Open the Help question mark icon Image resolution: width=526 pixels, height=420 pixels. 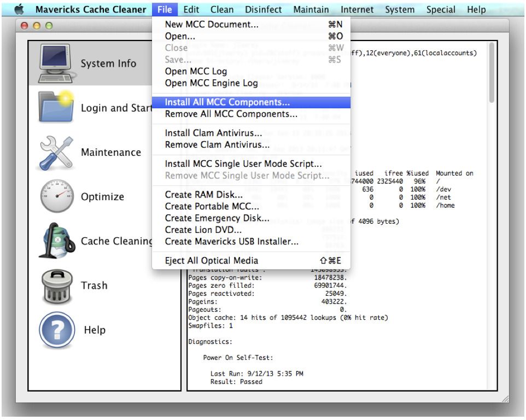click(x=56, y=330)
